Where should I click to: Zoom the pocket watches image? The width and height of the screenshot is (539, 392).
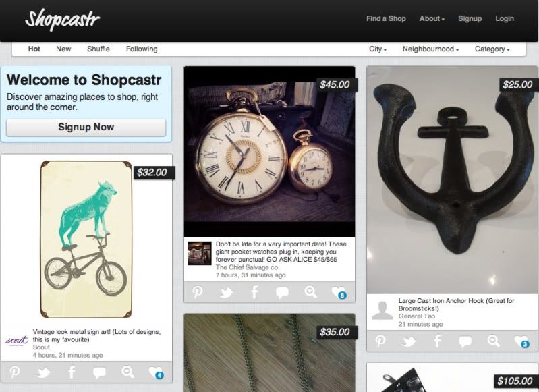pos(310,292)
